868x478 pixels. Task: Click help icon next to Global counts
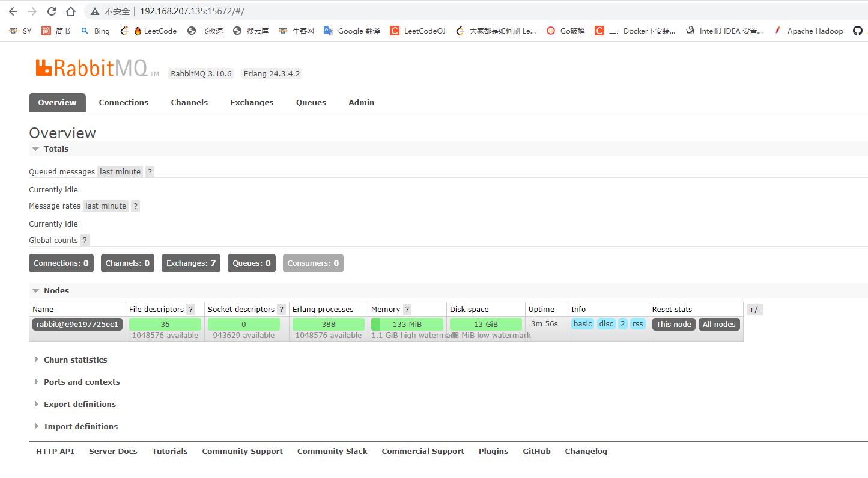pos(85,240)
